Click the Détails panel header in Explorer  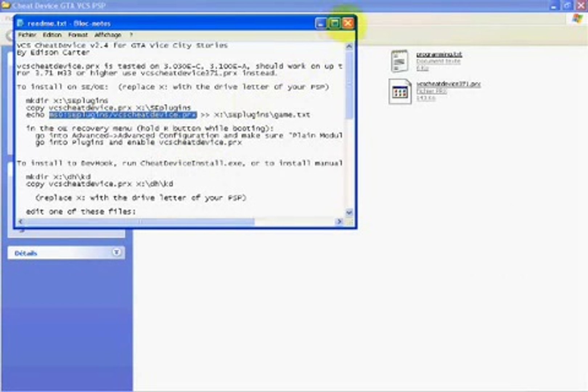[66, 253]
